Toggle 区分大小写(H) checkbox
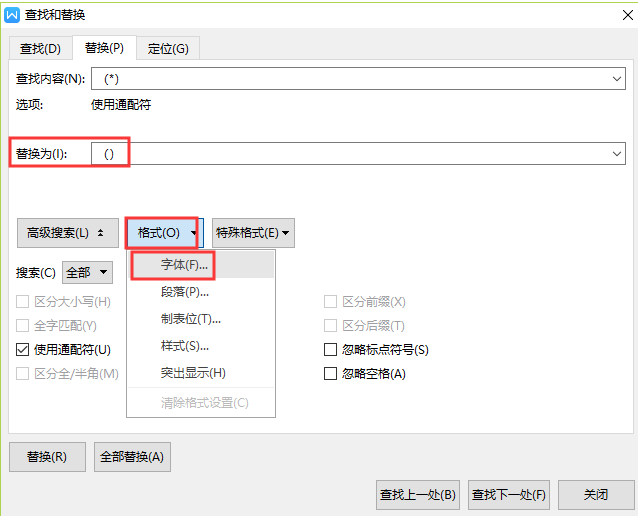 pos(22,302)
